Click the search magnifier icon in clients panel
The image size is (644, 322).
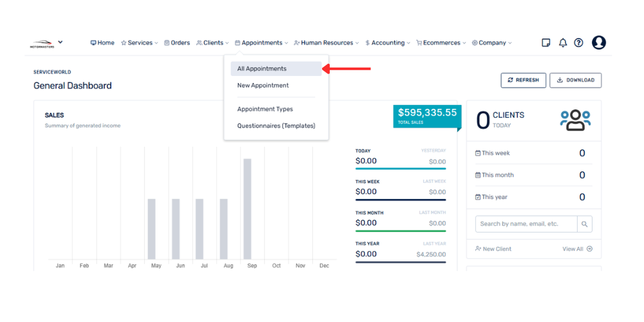pos(584,224)
